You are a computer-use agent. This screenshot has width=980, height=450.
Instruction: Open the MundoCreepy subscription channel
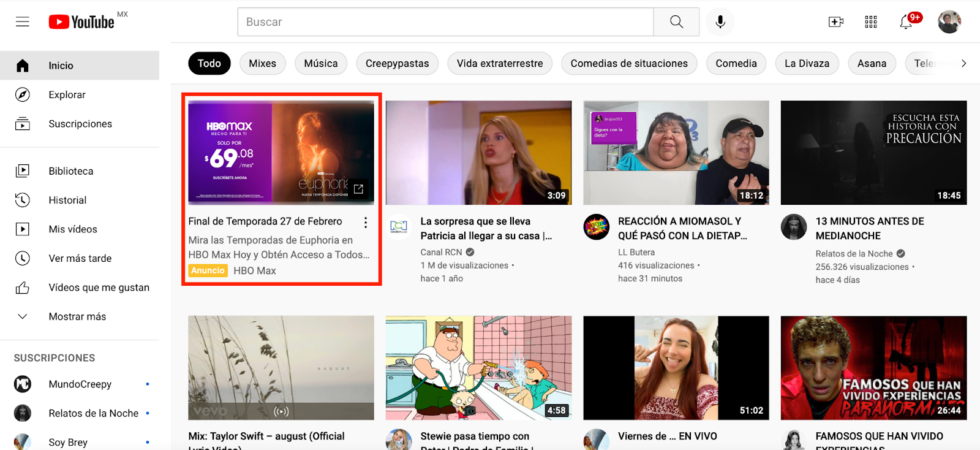coord(80,384)
